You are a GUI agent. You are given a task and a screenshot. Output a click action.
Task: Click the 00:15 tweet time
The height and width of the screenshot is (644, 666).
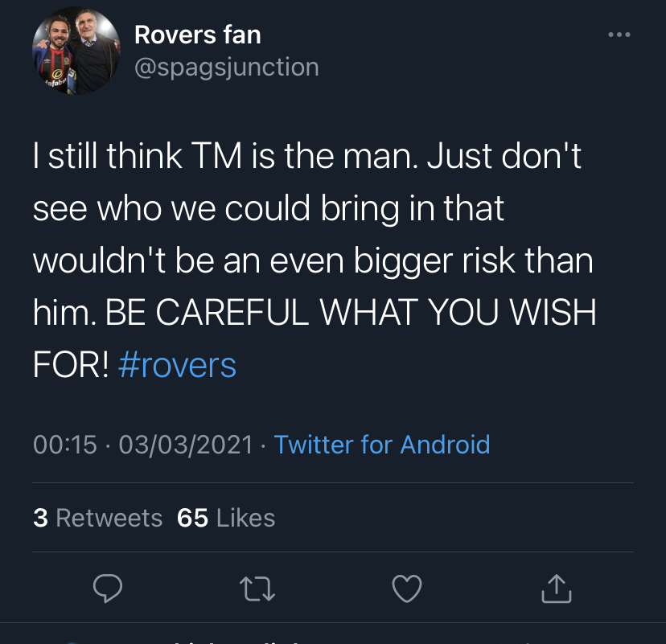[x=64, y=444]
